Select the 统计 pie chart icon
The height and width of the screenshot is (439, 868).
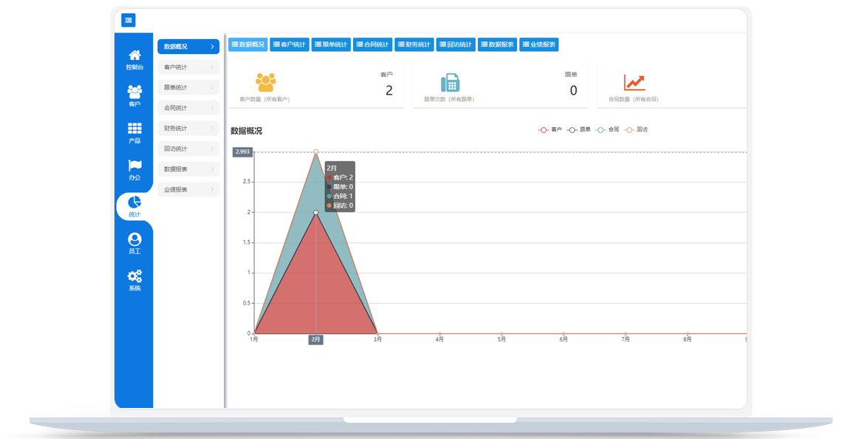coord(134,203)
